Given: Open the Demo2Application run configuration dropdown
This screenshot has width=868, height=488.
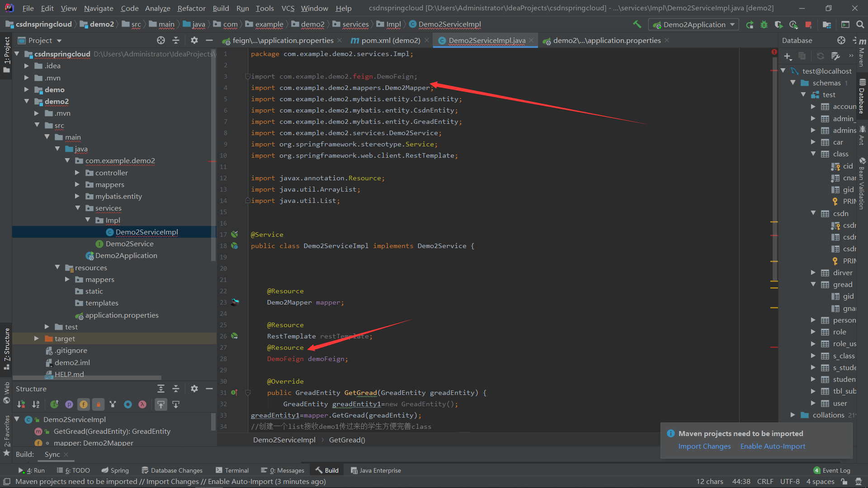Looking at the screenshot, I should [x=694, y=24].
